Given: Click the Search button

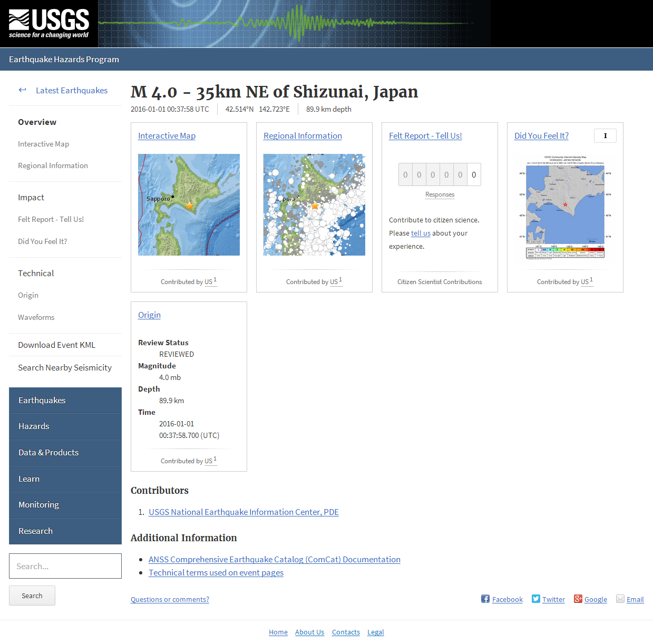Looking at the screenshot, I should [x=32, y=596].
